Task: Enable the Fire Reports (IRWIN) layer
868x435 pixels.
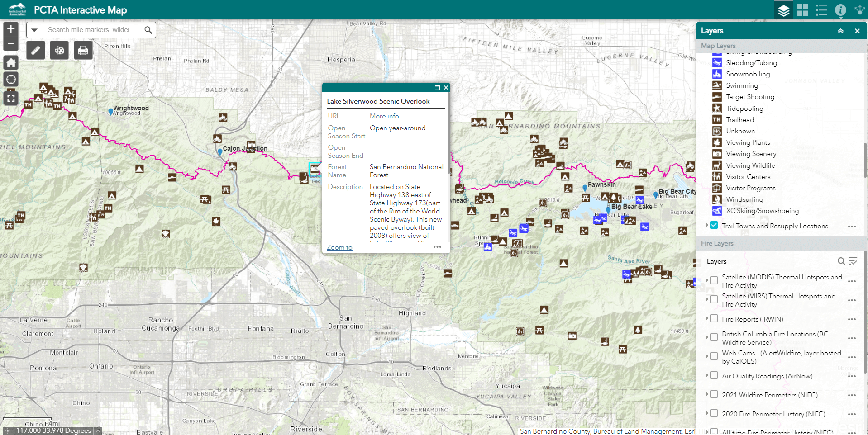Action: pyautogui.click(x=714, y=318)
